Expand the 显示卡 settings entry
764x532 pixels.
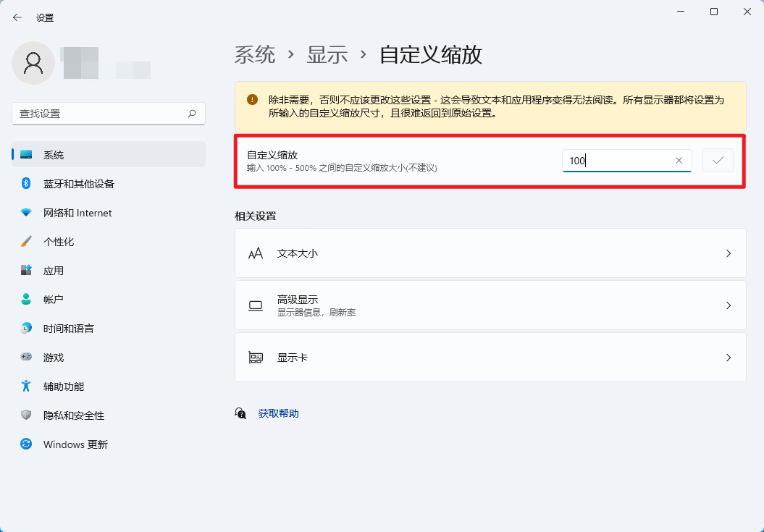click(729, 357)
